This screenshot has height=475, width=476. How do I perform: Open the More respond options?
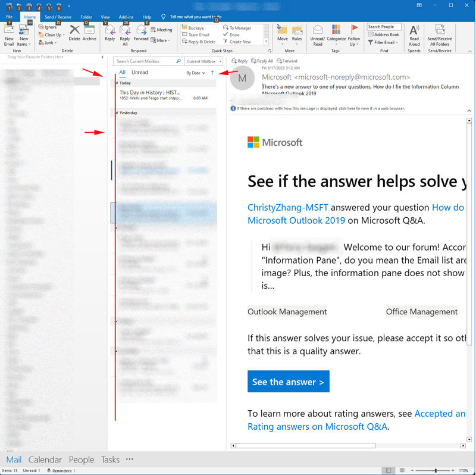161,40
